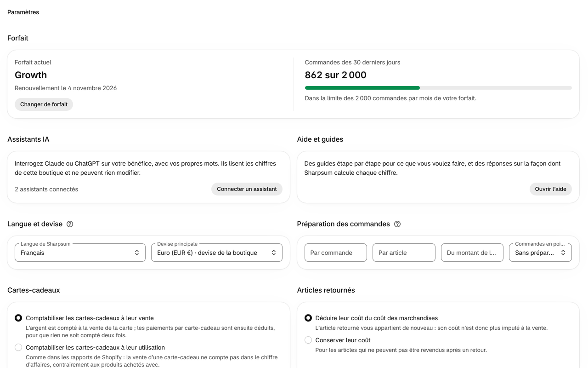Screen dimensions: 588x368
Task: Click Commandes des 30 derniers jours label
Action: (x=353, y=62)
